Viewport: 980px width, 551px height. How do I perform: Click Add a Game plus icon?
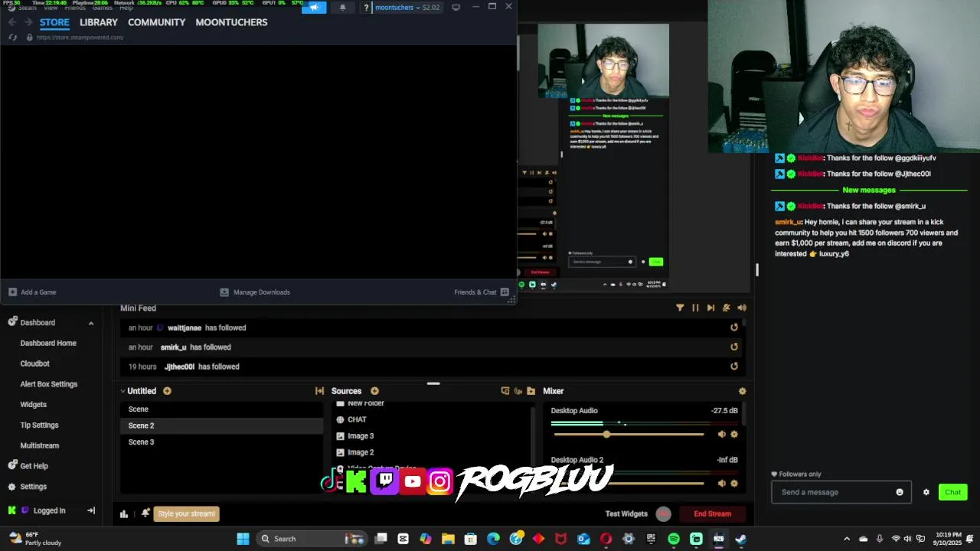click(x=12, y=292)
